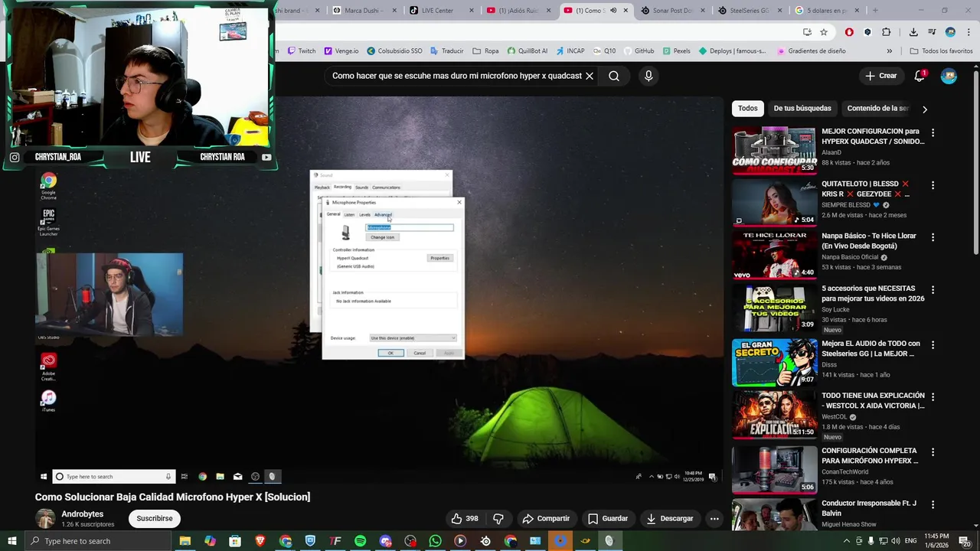Dislike the video with thumbs down
The width and height of the screenshot is (980, 551).
click(x=498, y=518)
